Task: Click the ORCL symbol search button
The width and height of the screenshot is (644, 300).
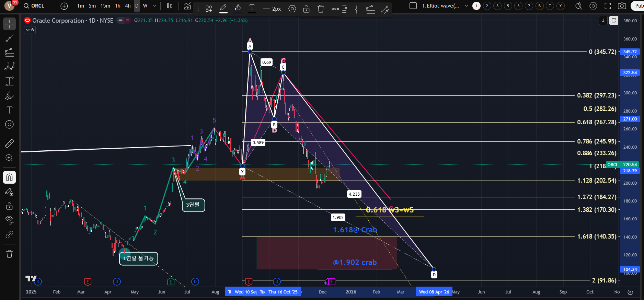Action: click(x=34, y=6)
